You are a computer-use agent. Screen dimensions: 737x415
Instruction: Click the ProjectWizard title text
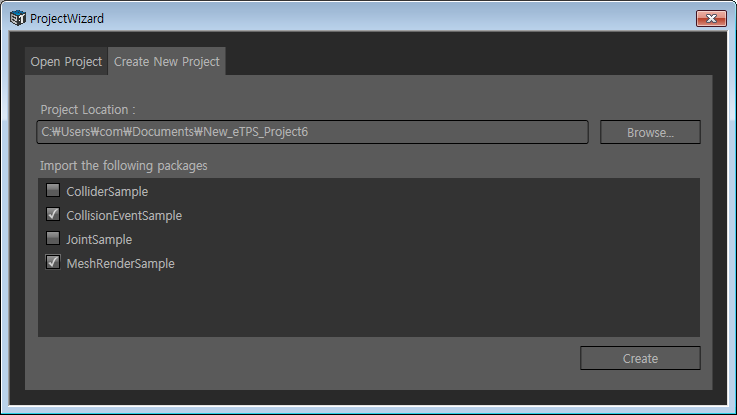click(67, 18)
